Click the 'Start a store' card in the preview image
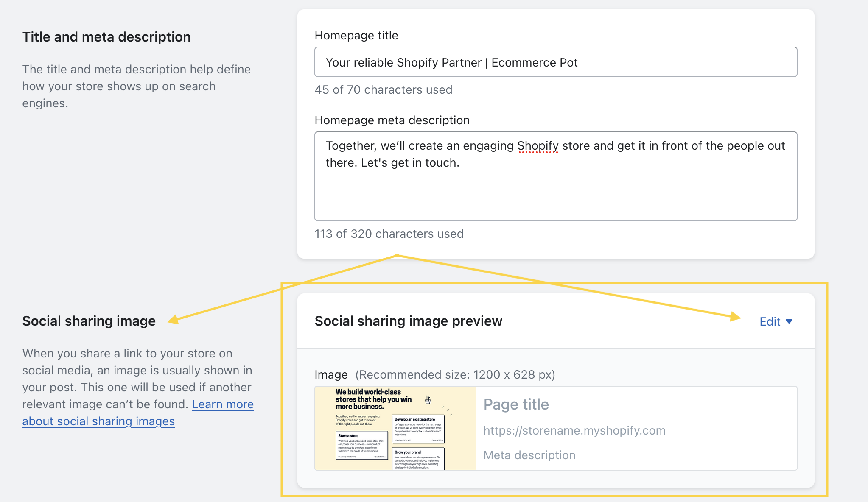 coord(361,446)
